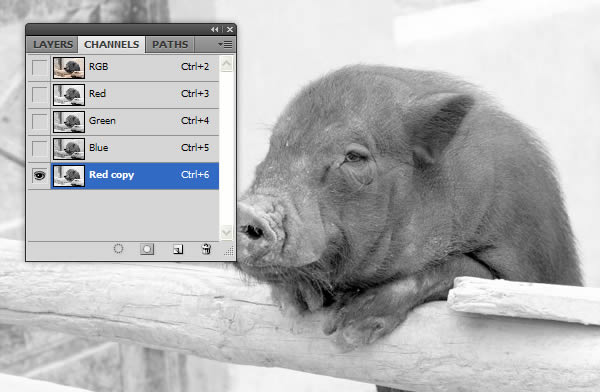The image size is (600, 392).
Task: Show Blue channel visibility box
Action: (x=39, y=149)
